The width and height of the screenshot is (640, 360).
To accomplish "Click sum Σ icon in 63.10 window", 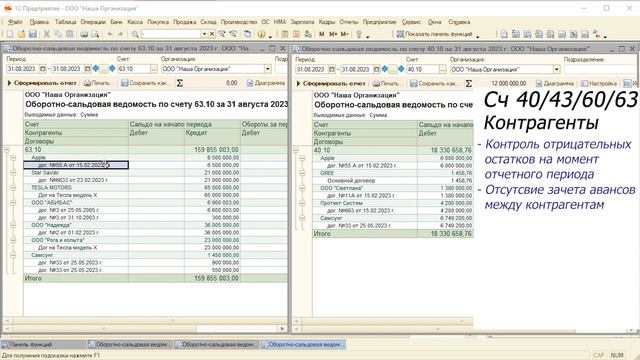I will coord(180,83).
